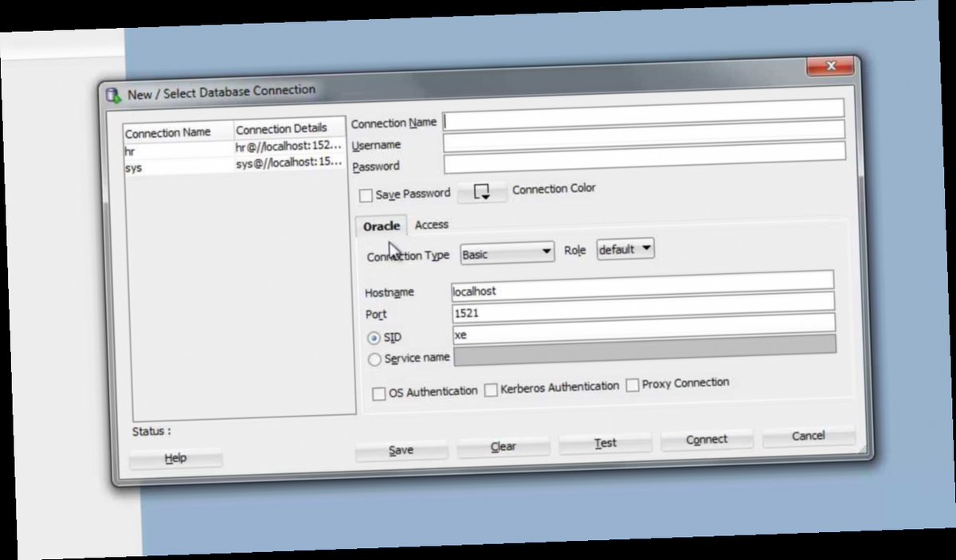956x560 pixels.
Task: Click the Connect button
Action: coord(706,439)
